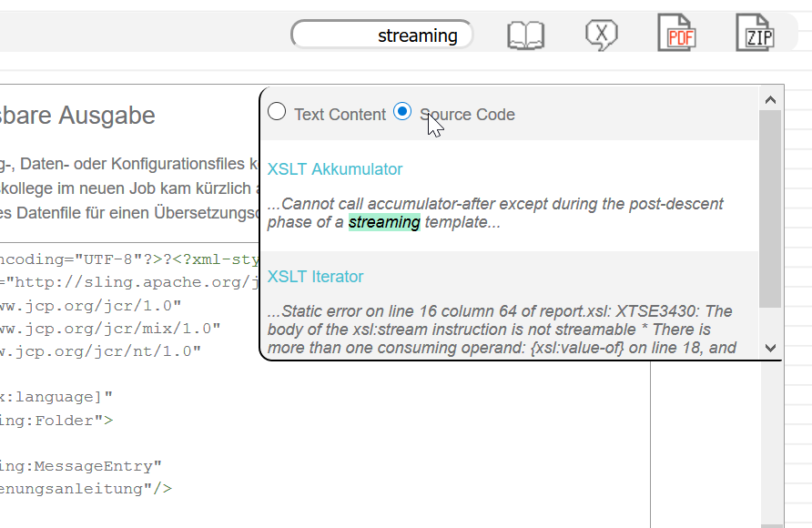Click the Text Content label
This screenshot has width=812, height=528.
pos(340,115)
